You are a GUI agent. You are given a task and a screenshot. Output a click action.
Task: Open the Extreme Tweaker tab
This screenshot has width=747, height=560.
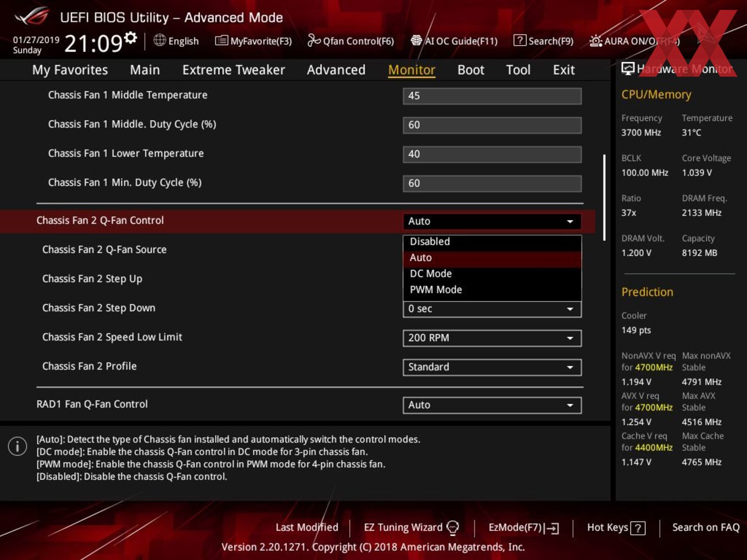point(233,70)
